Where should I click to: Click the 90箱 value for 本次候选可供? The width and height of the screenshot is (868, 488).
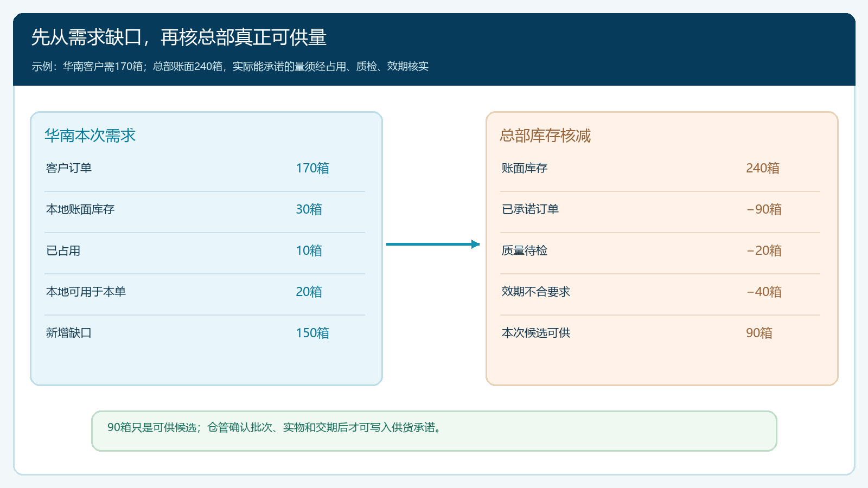759,333
